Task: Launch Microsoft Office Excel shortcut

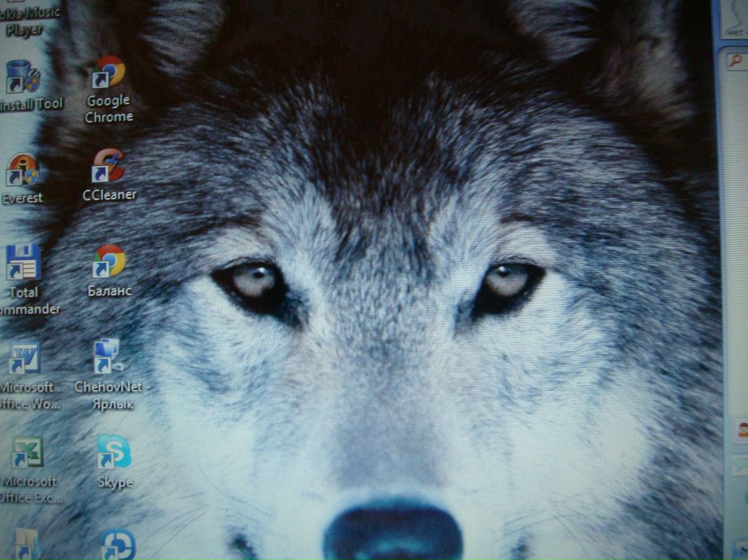Action: tap(26, 452)
